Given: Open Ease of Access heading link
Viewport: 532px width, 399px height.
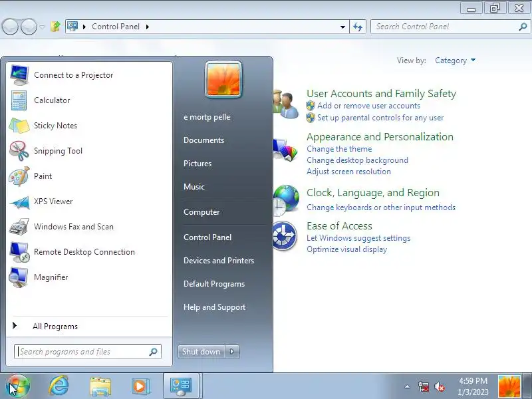Looking at the screenshot, I should point(339,226).
